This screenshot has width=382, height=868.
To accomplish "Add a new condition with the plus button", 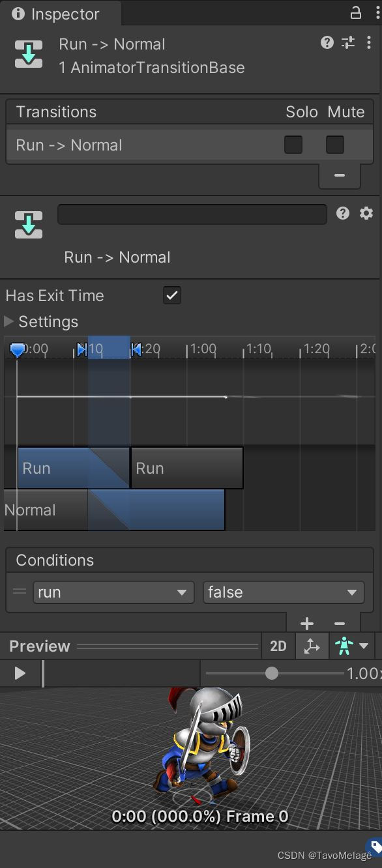I will [x=306, y=623].
